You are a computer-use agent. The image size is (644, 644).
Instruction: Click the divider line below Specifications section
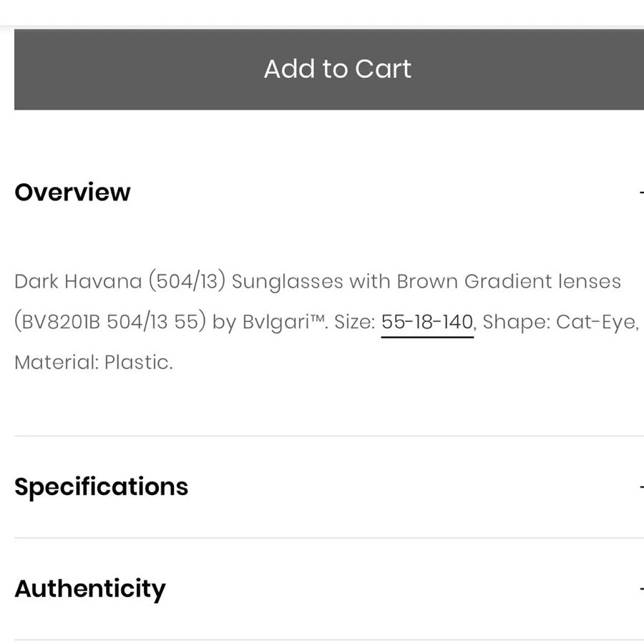(329, 537)
